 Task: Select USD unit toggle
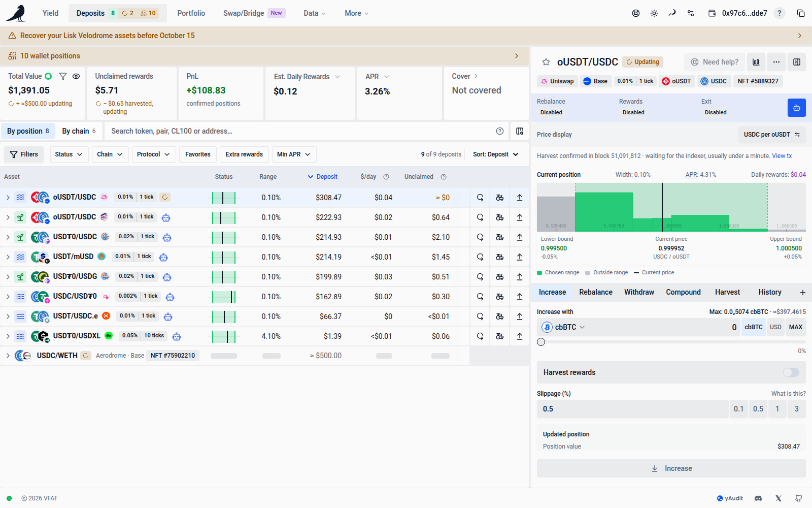pos(775,327)
